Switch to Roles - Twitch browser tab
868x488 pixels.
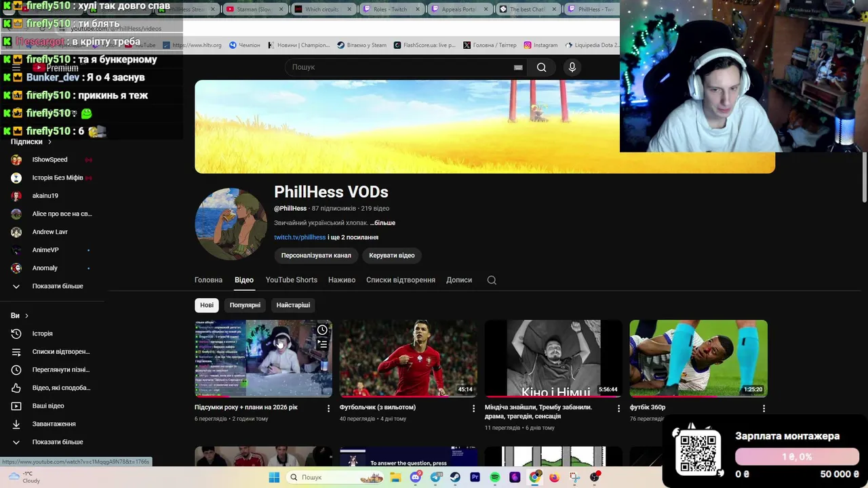point(390,9)
